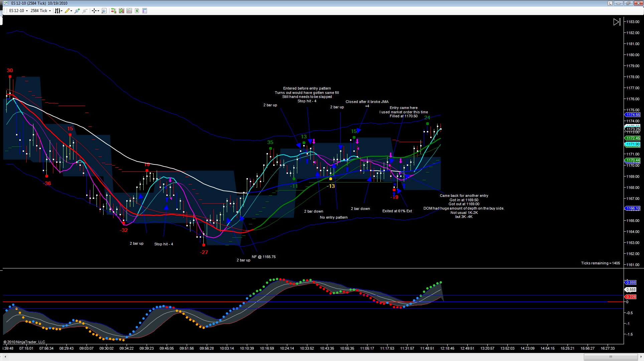Open the ES 12-10 instrument dropdown
Screen dimensions: 644x361
(18, 11)
